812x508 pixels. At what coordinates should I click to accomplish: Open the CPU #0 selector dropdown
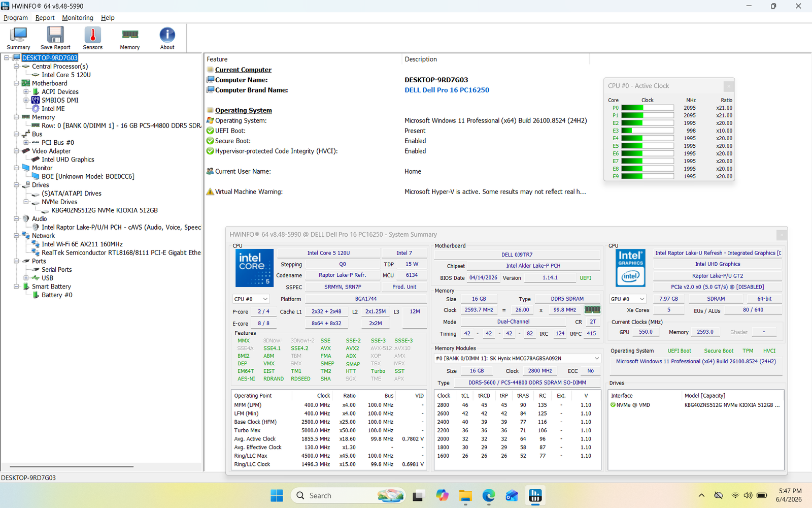[x=251, y=299]
